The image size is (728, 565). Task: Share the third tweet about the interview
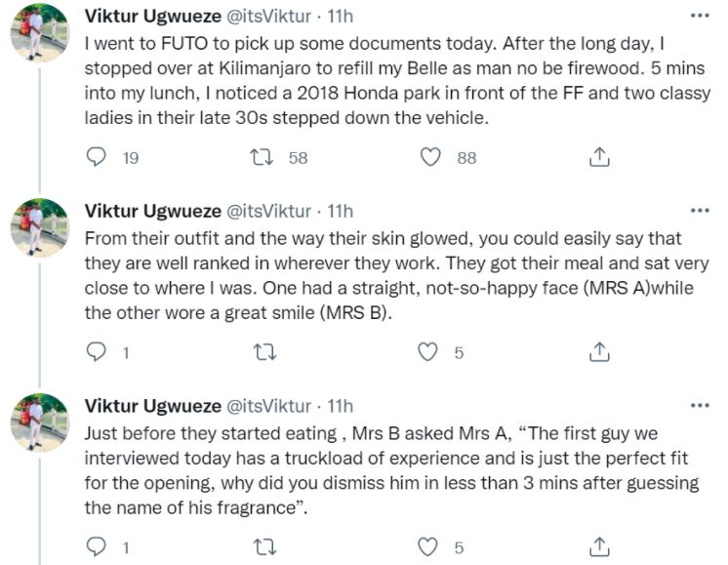pos(601,545)
